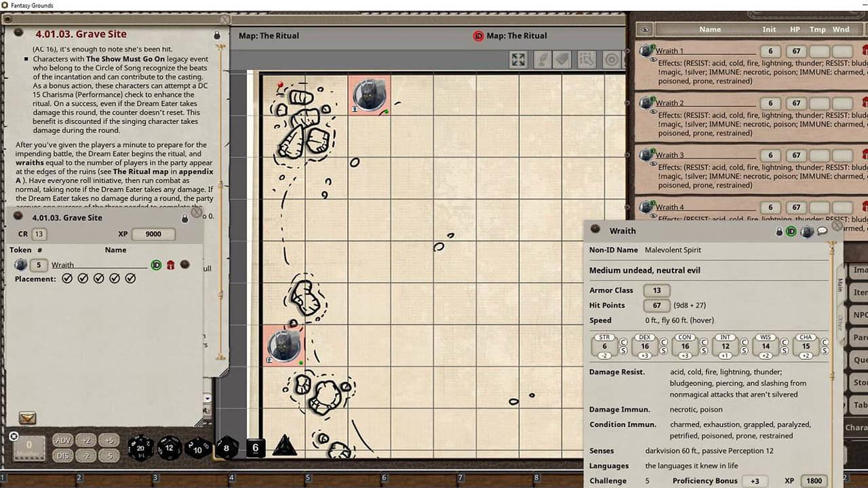The width and height of the screenshot is (868, 488).
Task: Toggle global visibility eye in combat tracker header
Action: click(645, 30)
